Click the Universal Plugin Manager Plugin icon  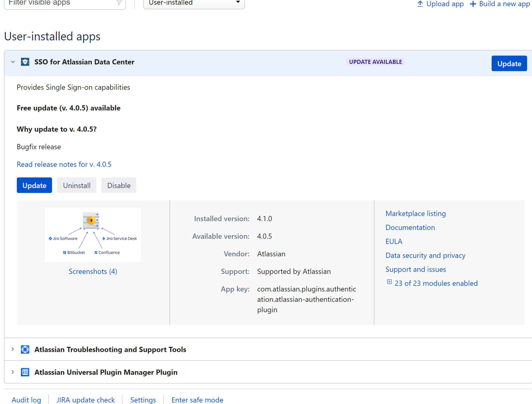[25, 372]
